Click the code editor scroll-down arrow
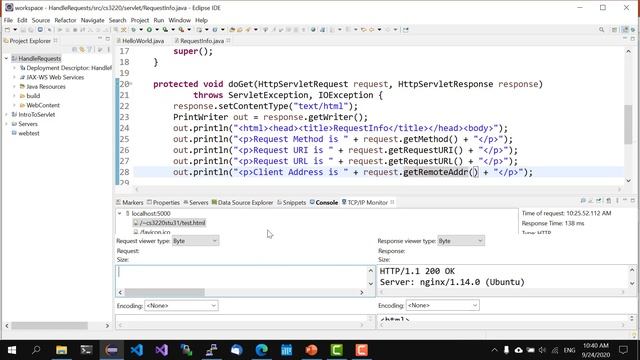Image resolution: width=640 pixels, height=360 pixels. tap(628, 181)
